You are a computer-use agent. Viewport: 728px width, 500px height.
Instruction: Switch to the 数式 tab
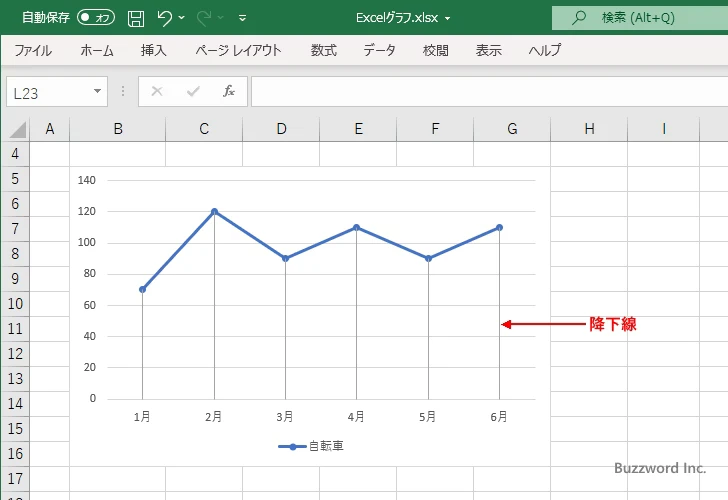(x=324, y=50)
